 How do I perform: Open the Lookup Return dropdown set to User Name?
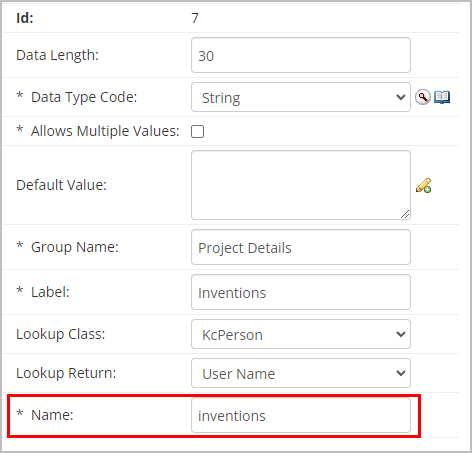coord(301,373)
